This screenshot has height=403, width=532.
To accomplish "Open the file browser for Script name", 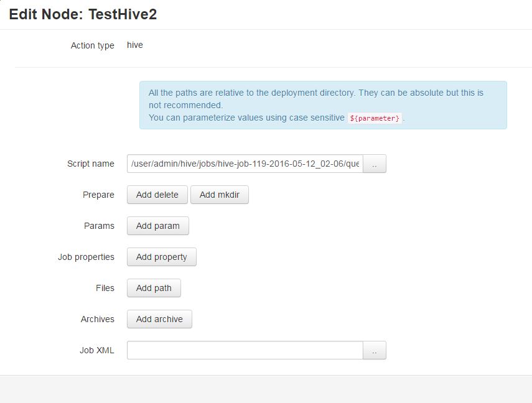I will [375, 164].
